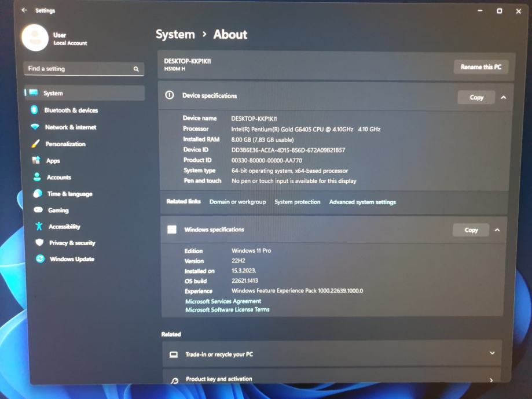
Task: Copy the Device specifications
Action: click(x=476, y=97)
